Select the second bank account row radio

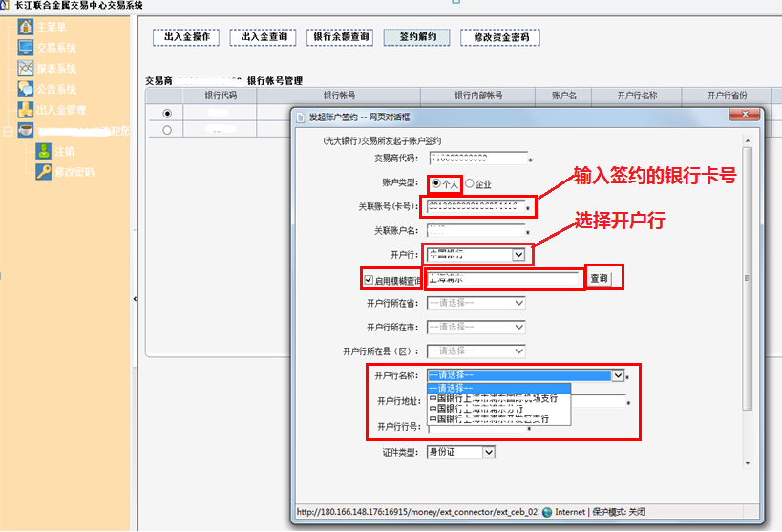click(167, 130)
